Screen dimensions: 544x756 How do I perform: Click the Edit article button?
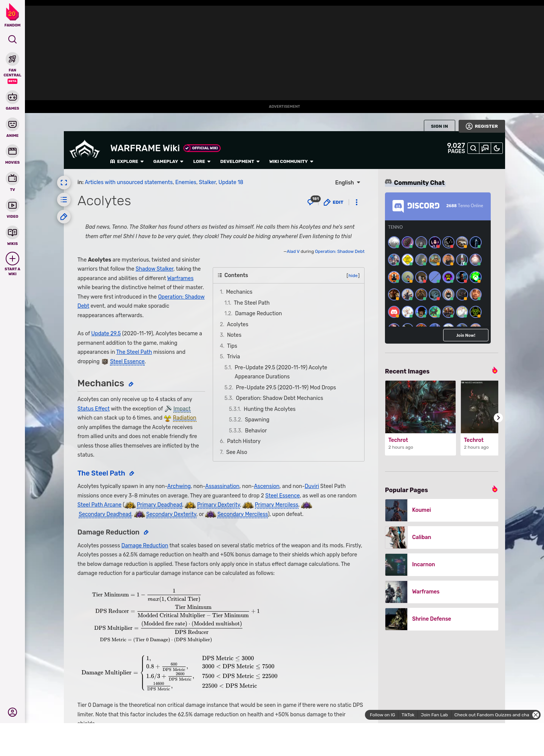[x=334, y=202]
